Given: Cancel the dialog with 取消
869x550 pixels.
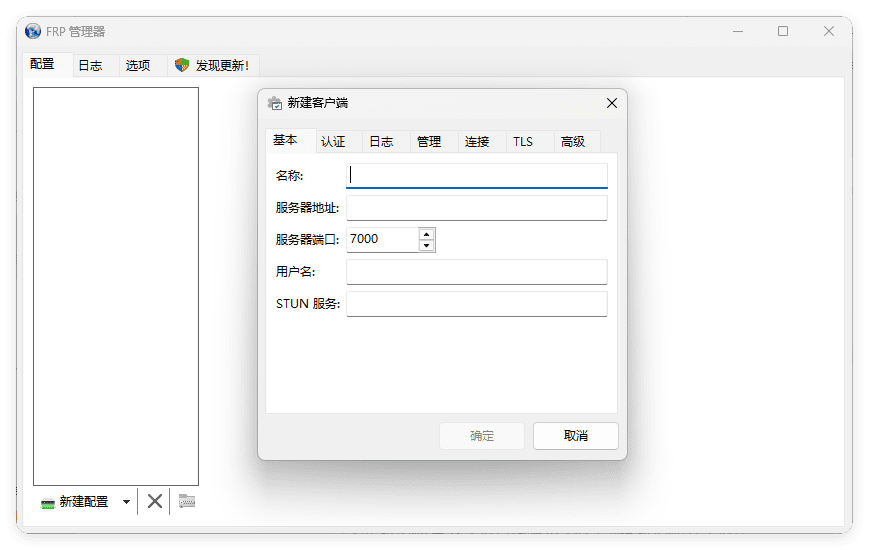Looking at the screenshot, I should (576, 436).
